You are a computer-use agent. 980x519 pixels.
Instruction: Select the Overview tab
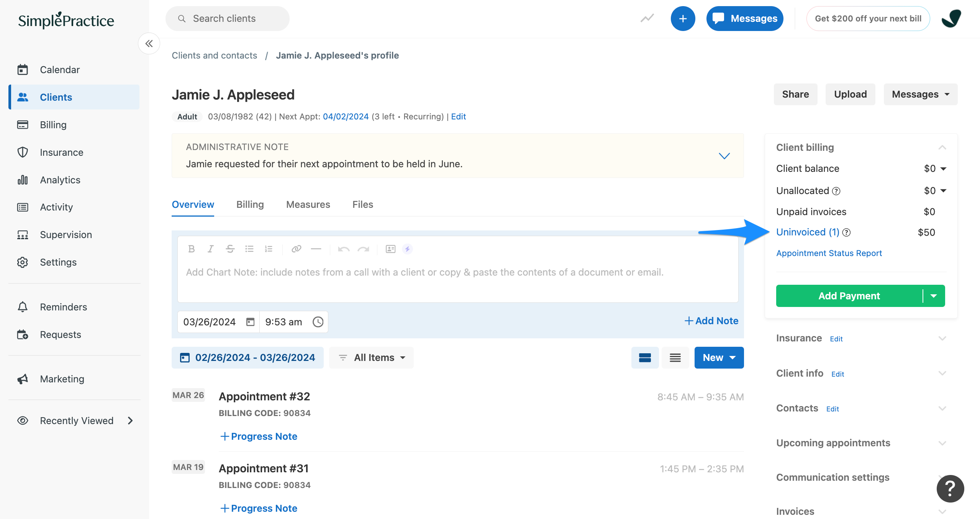click(x=193, y=204)
